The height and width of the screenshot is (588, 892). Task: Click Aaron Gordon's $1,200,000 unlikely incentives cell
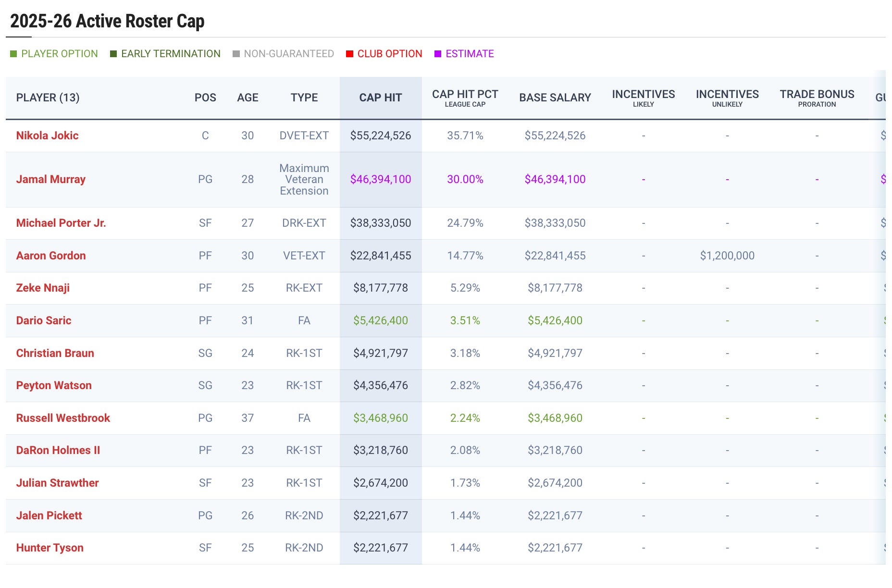click(727, 256)
